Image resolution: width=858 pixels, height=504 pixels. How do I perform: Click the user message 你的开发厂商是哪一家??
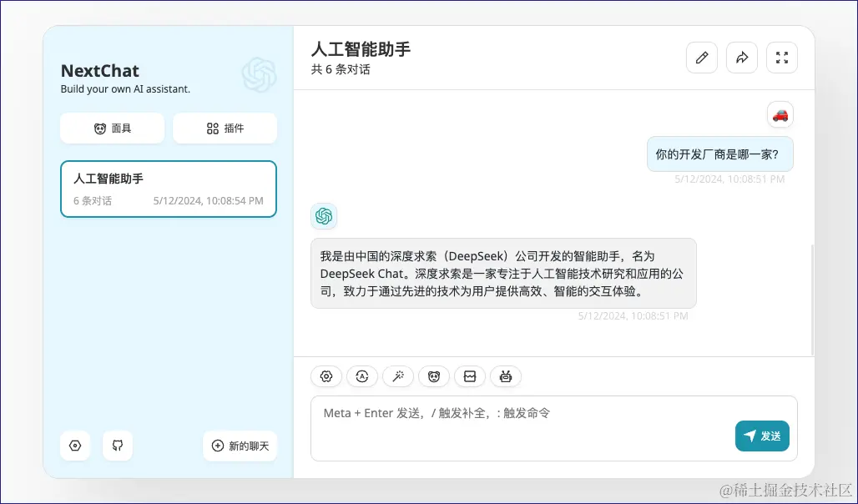pyautogui.click(x=720, y=154)
